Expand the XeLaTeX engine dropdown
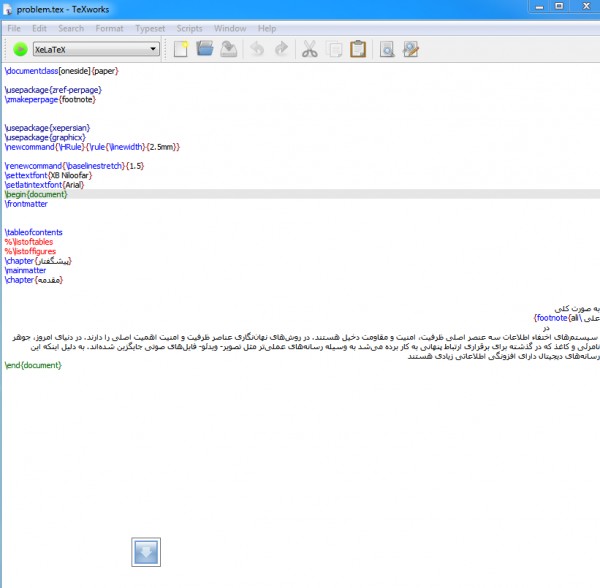The height and width of the screenshot is (588, 600). (x=153, y=49)
